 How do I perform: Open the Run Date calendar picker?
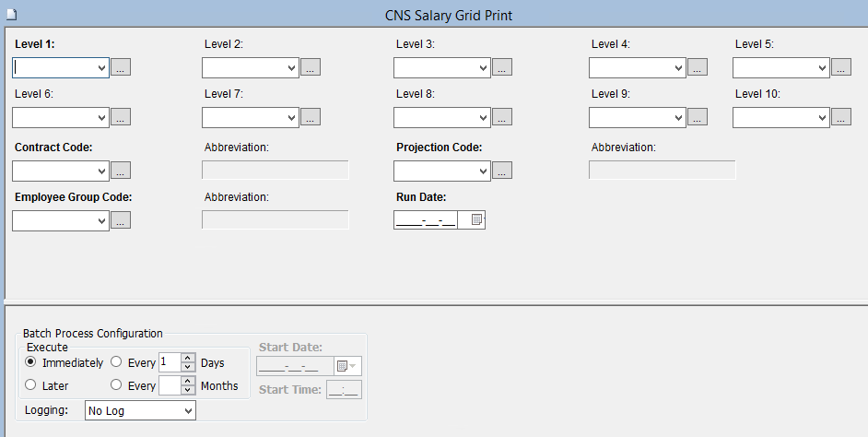(x=476, y=220)
